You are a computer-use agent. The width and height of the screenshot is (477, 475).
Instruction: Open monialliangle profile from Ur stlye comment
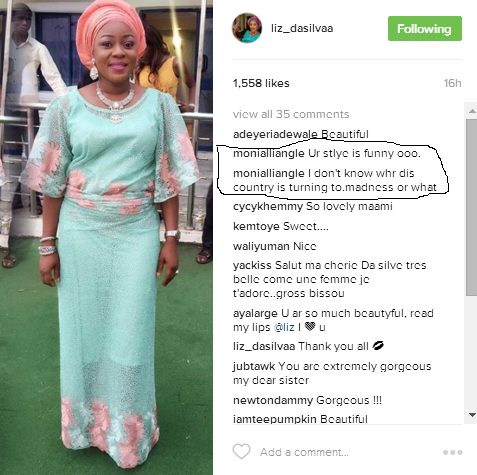click(269, 154)
